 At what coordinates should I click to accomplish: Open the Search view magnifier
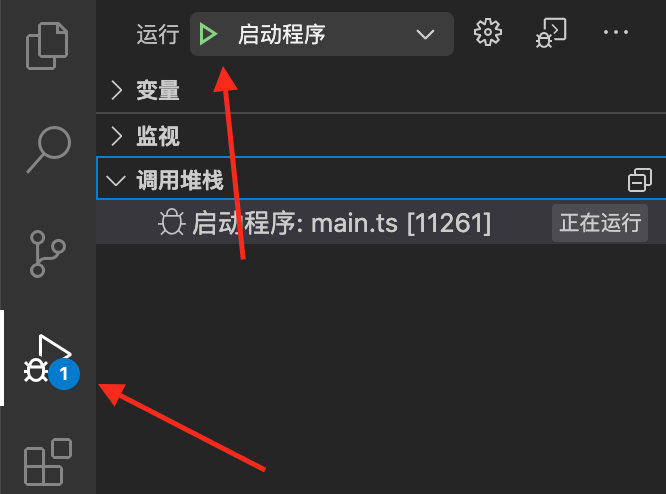tap(48, 149)
